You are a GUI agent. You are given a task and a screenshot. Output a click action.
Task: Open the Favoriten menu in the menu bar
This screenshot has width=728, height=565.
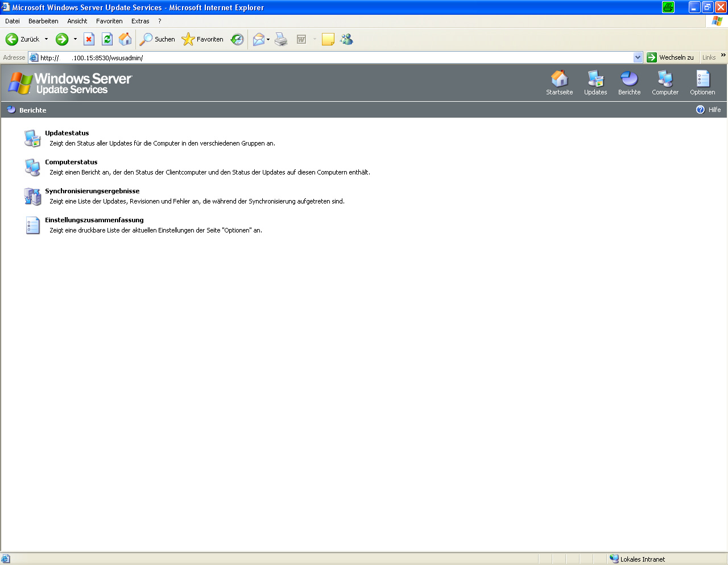point(109,21)
